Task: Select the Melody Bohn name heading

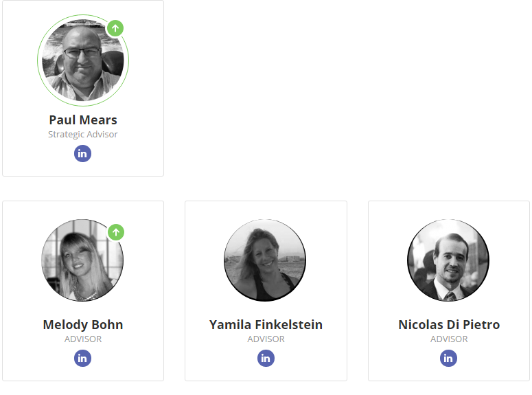Action: coord(83,324)
